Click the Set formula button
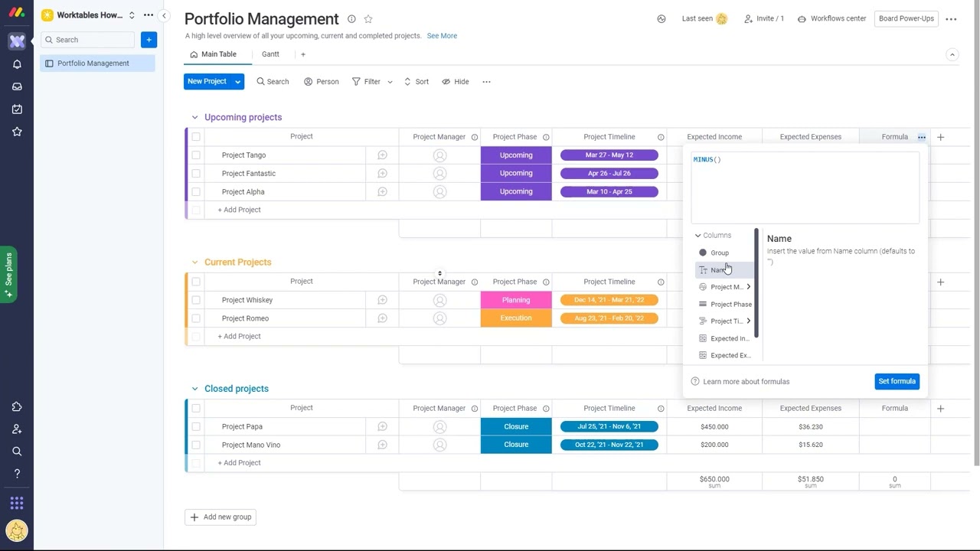 pos(897,382)
